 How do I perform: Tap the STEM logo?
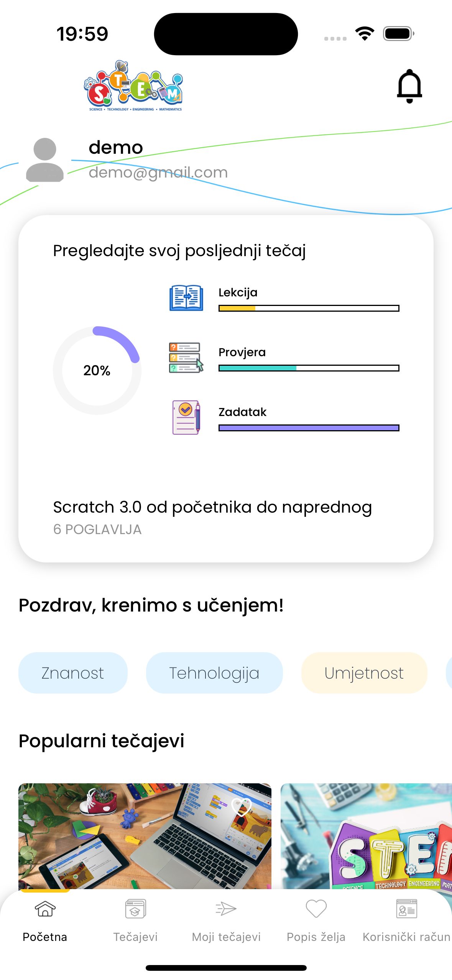tap(133, 86)
